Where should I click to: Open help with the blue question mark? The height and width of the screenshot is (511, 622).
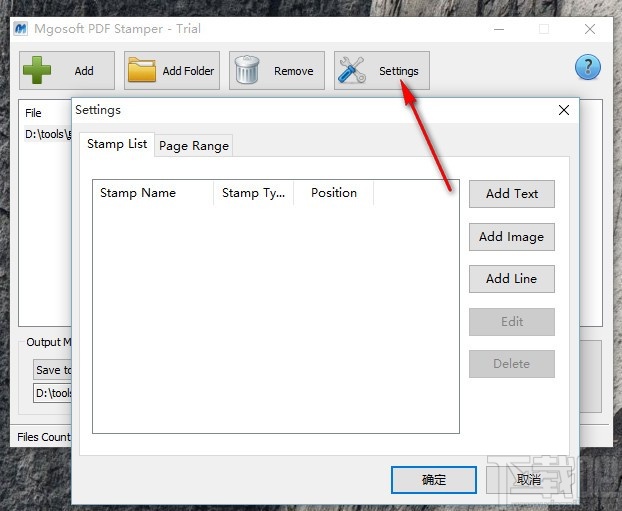click(587, 67)
